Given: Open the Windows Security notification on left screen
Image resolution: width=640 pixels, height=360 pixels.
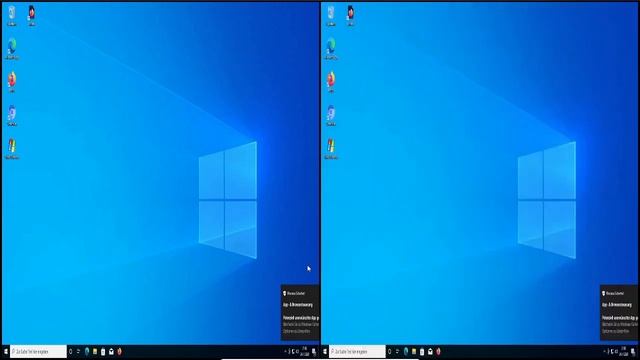Looking at the screenshot, I should coord(300,312).
